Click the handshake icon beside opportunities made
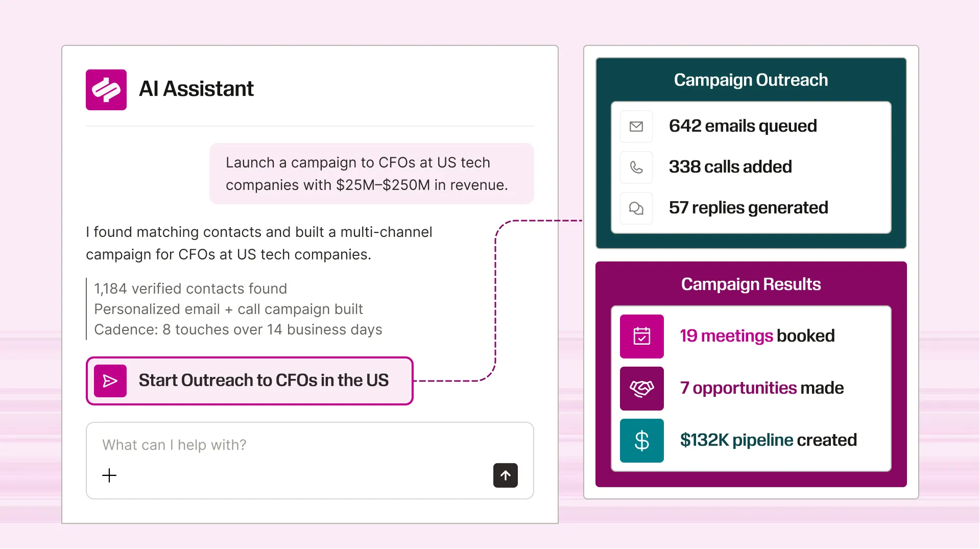This screenshot has width=980, height=549. pyautogui.click(x=641, y=388)
